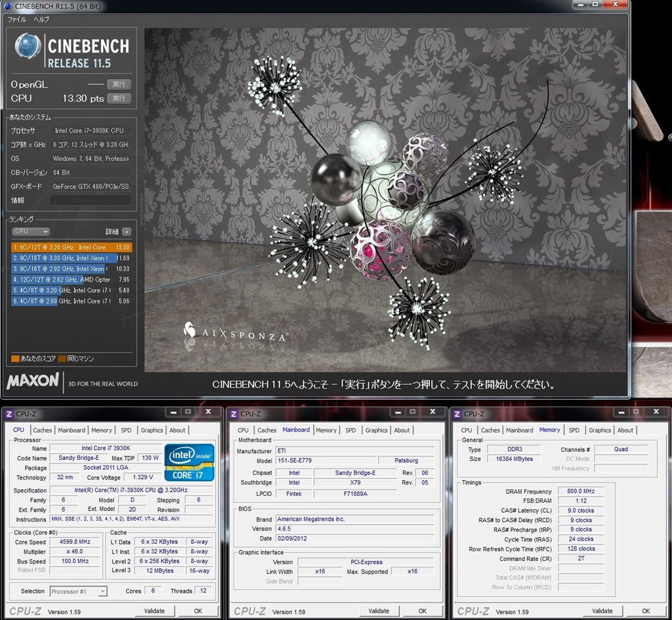Switch to SPD tab in first CPU-Z window
The image size is (672, 620).
(126, 430)
